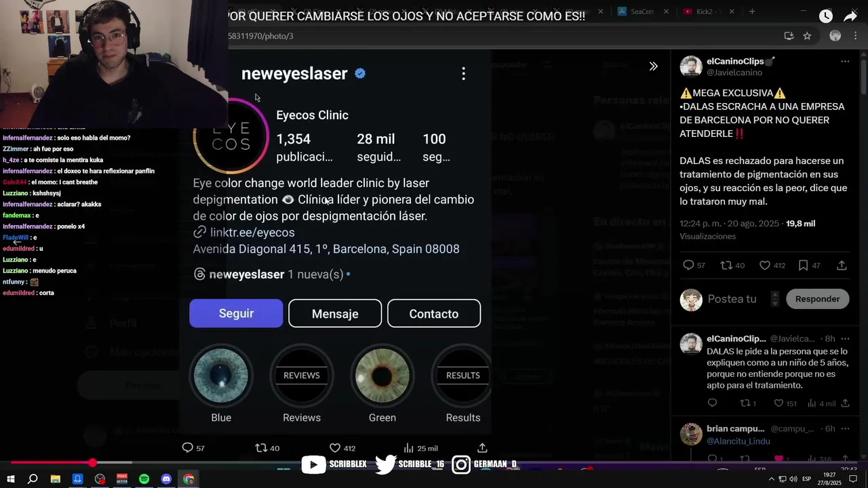Open the linktr.ee/eyecos link

click(252, 232)
